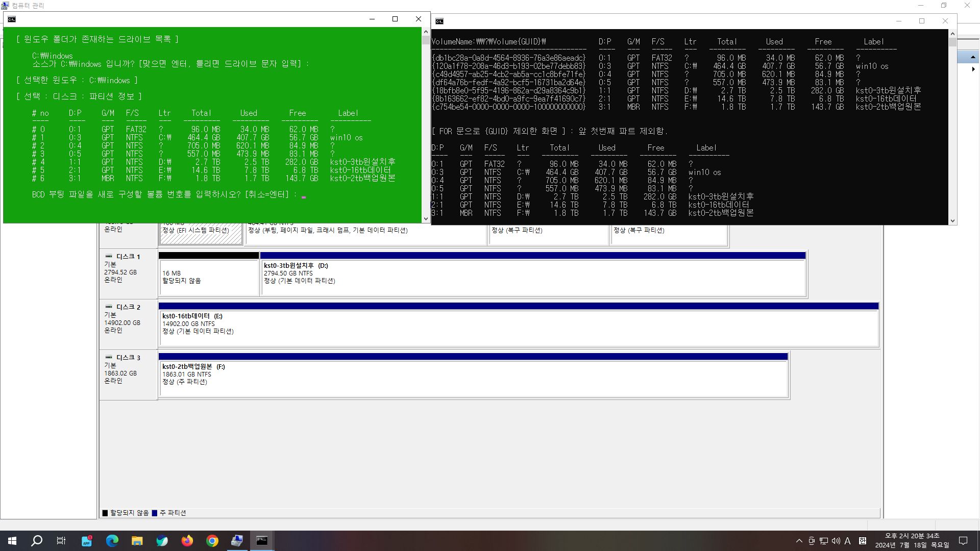This screenshot has width=980, height=551.
Task: Launch Google Chrome from the taskbar
Action: pyautogui.click(x=212, y=541)
